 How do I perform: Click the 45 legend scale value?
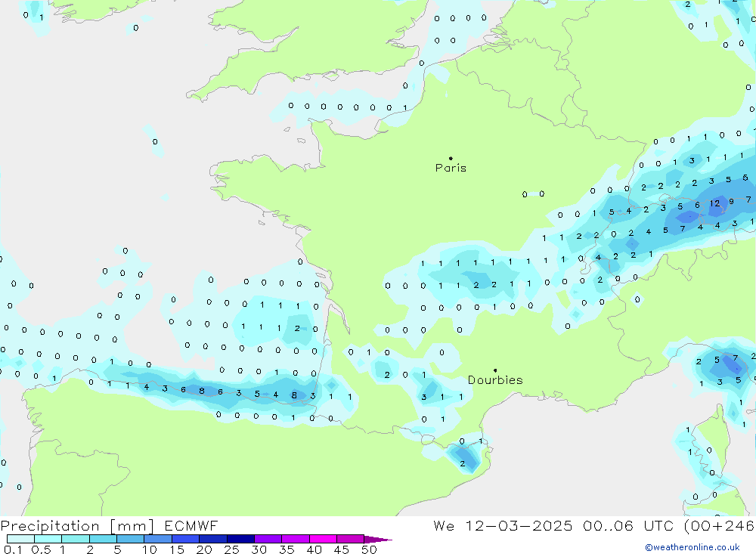(342, 549)
